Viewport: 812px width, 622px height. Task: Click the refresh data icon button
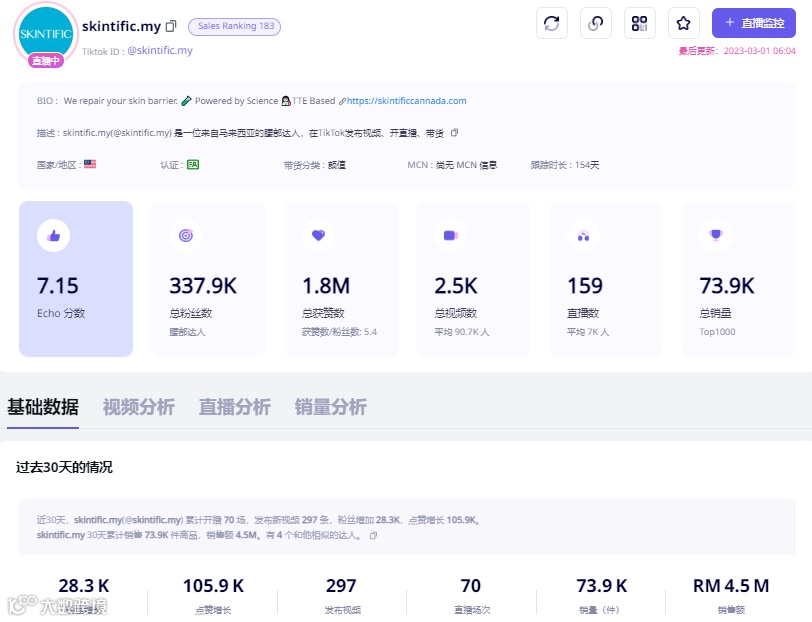(x=552, y=23)
